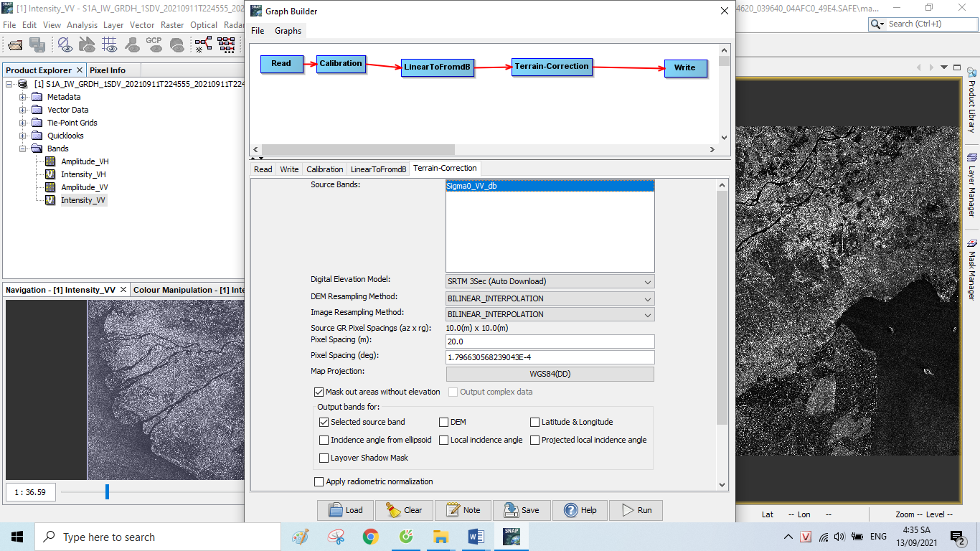Check the Local incidence angle box
The height and width of the screenshot is (551, 980).
pyautogui.click(x=444, y=440)
